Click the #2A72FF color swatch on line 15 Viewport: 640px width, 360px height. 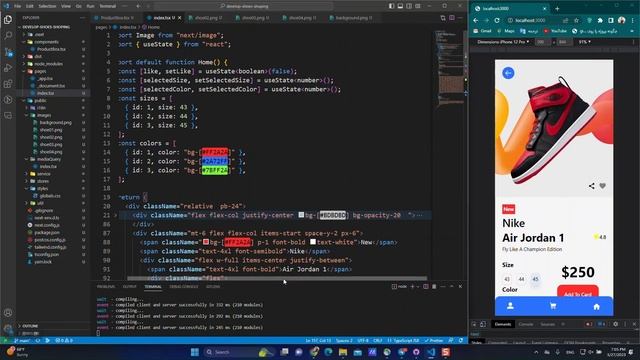tap(215, 161)
